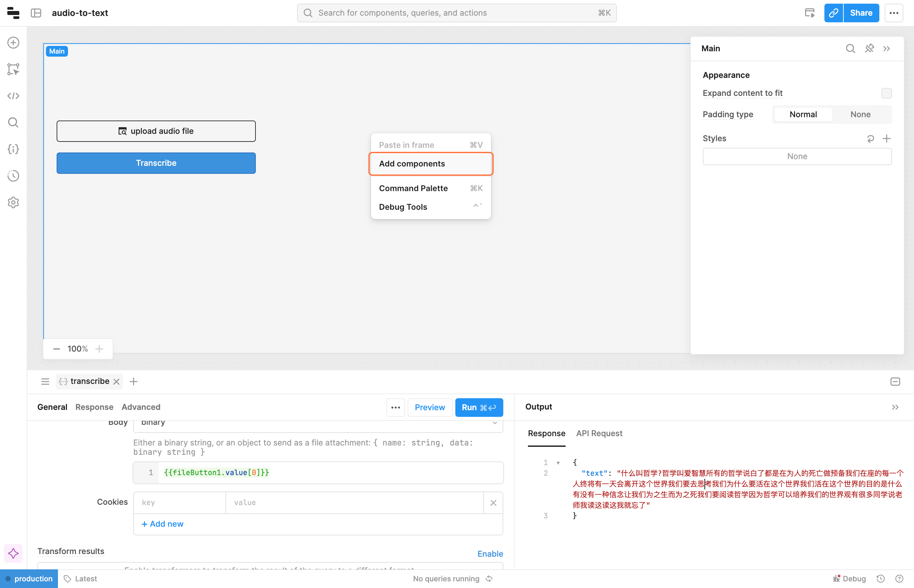Unpin the Main inspector panel

869,49
